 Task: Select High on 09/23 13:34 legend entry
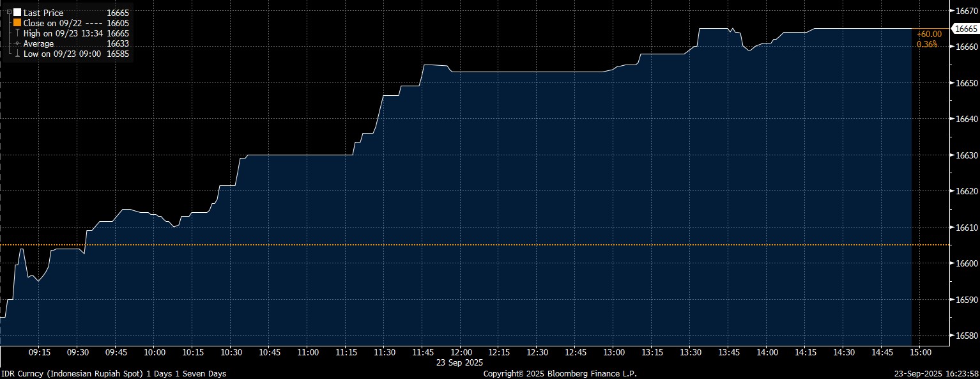pos(63,33)
